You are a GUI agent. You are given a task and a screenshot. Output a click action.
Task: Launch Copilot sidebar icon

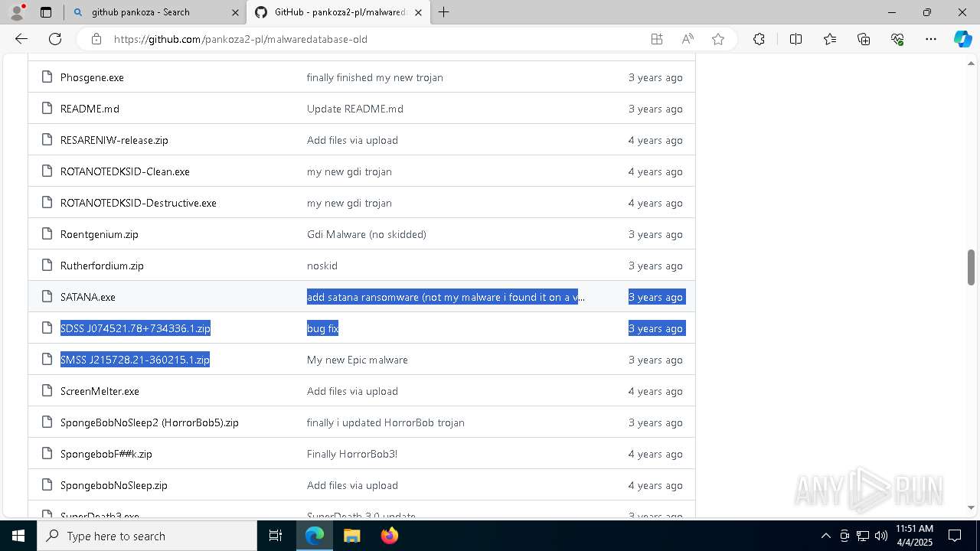point(962,39)
